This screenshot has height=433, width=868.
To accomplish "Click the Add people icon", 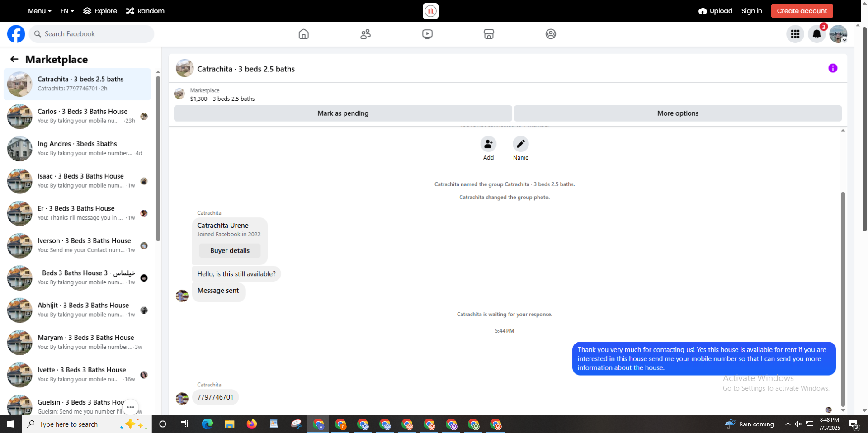I will click(488, 144).
